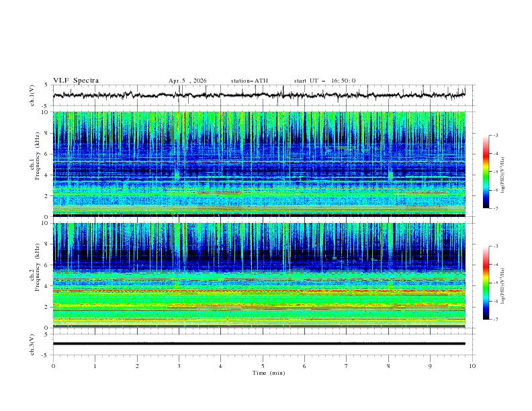Viewport: 532px width, 411px height.
Task: Click the "5" tick on the ch.1(V) axis
Action: (x=47, y=85)
